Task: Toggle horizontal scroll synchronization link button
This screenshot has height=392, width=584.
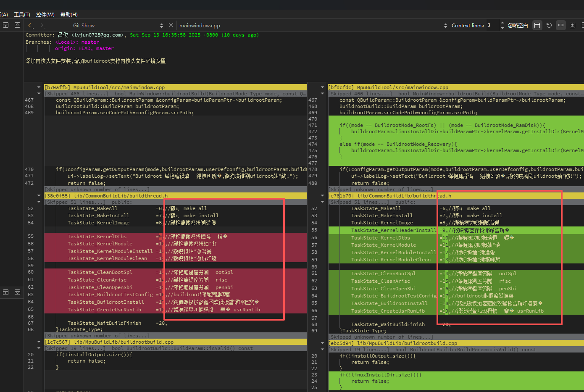Action: pyautogui.click(x=560, y=25)
